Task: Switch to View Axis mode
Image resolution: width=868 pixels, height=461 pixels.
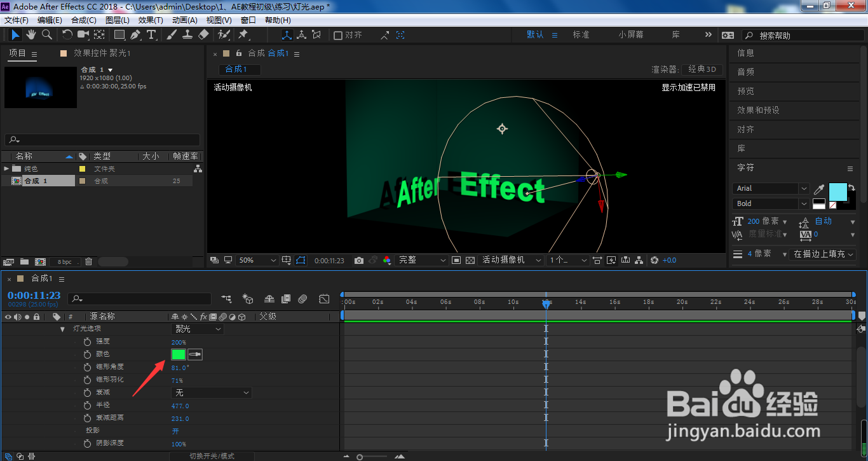Action: point(316,35)
